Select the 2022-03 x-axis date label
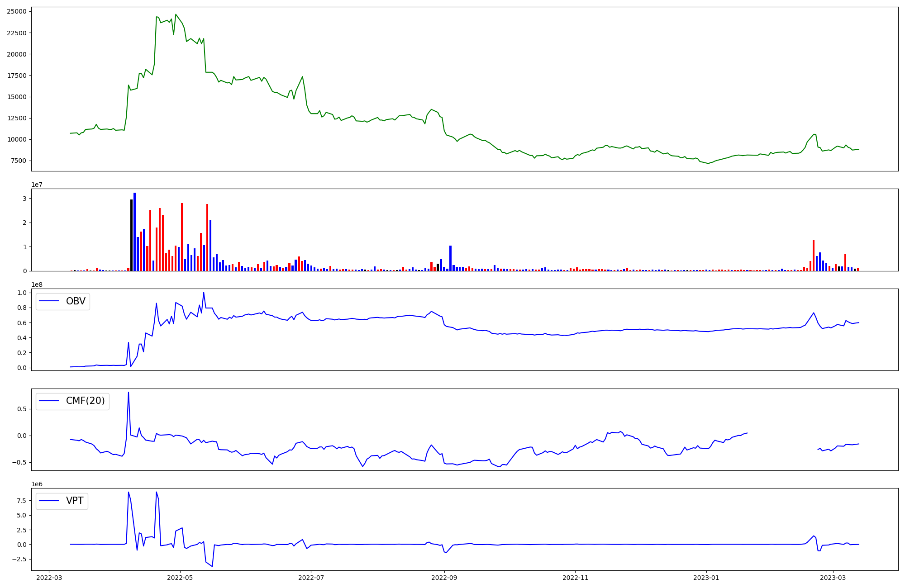This screenshot has height=588, width=905. (49, 577)
